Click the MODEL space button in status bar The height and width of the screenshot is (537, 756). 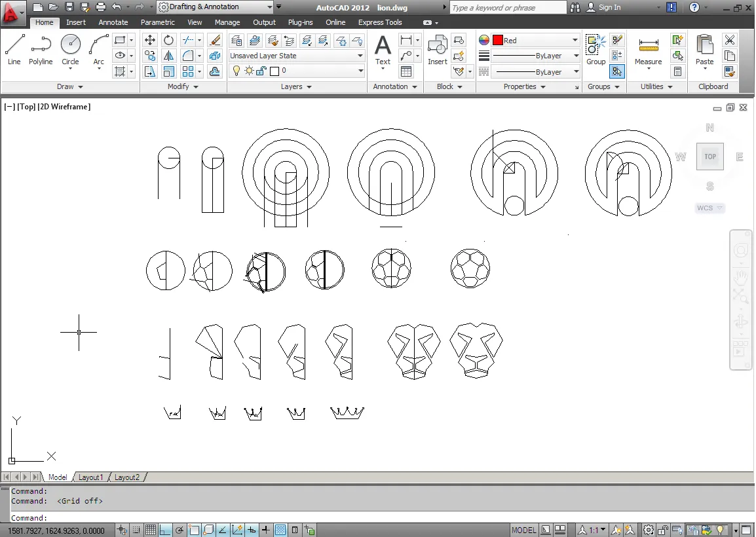523,530
